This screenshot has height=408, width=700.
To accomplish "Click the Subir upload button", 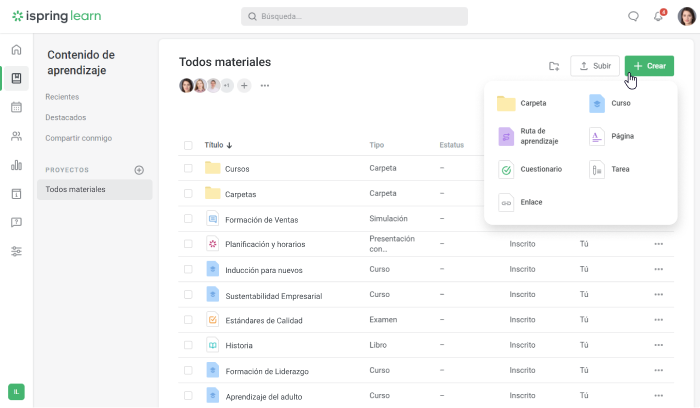I will click(595, 66).
